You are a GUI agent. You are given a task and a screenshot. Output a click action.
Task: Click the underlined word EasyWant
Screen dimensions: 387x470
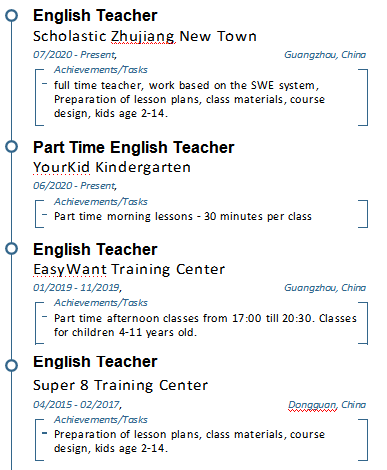(70, 269)
